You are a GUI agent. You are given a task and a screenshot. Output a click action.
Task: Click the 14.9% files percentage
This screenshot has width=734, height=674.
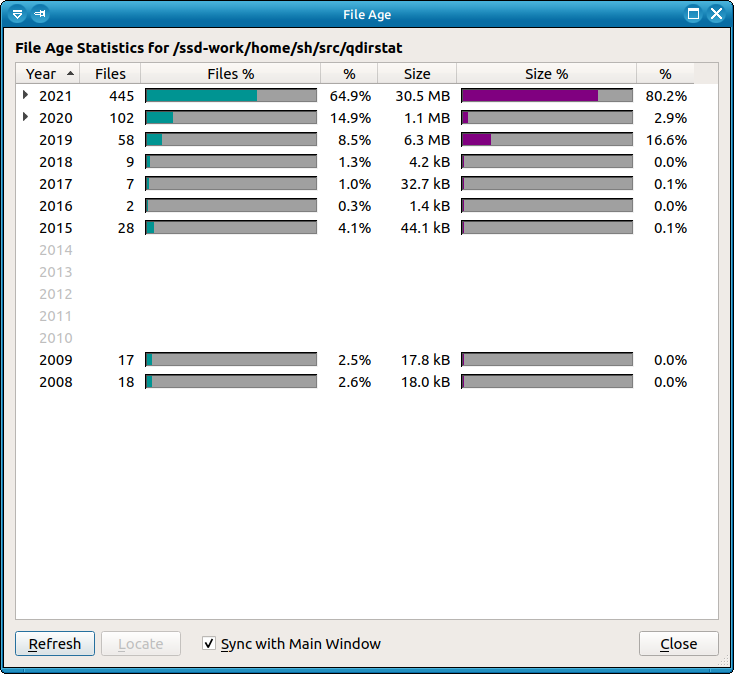pos(350,118)
